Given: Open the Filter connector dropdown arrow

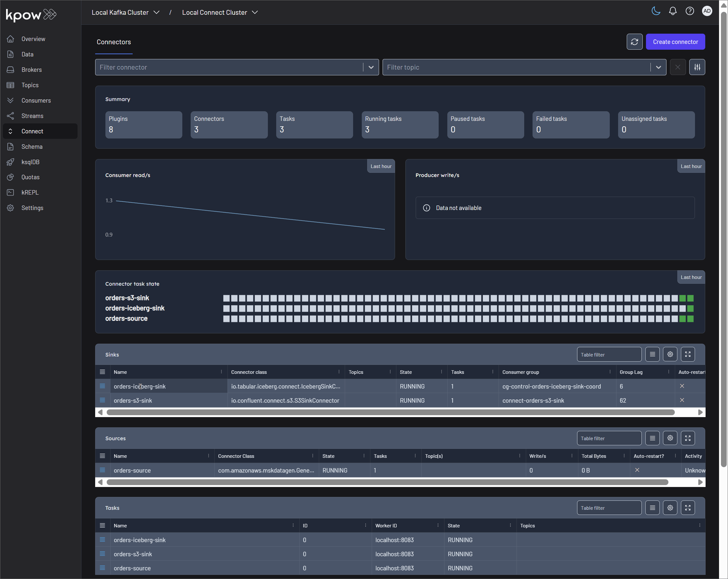Looking at the screenshot, I should pyautogui.click(x=371, y=67).
